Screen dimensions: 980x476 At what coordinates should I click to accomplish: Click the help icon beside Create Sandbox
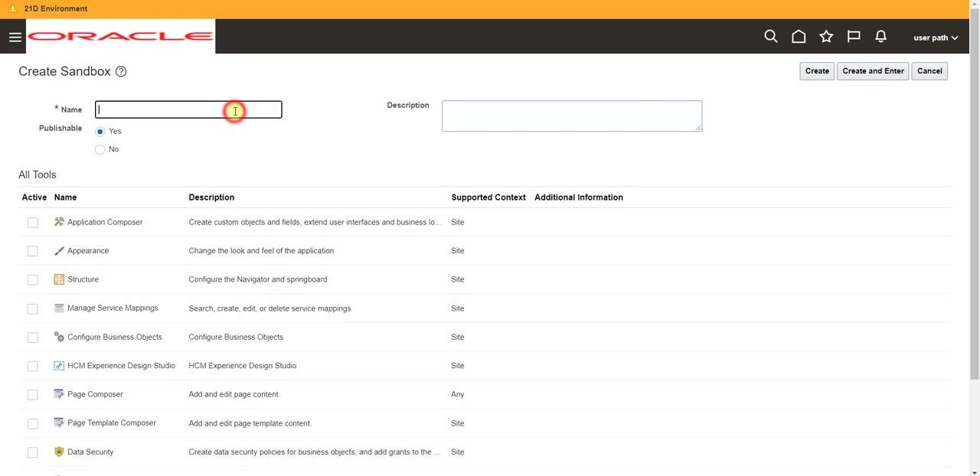point(121,71)
